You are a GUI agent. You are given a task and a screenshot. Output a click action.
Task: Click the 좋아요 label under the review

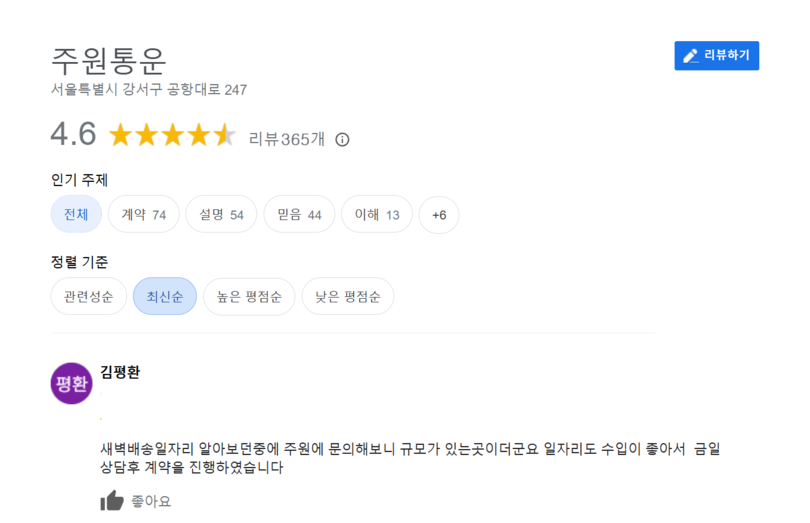click(x=151, y=501)
